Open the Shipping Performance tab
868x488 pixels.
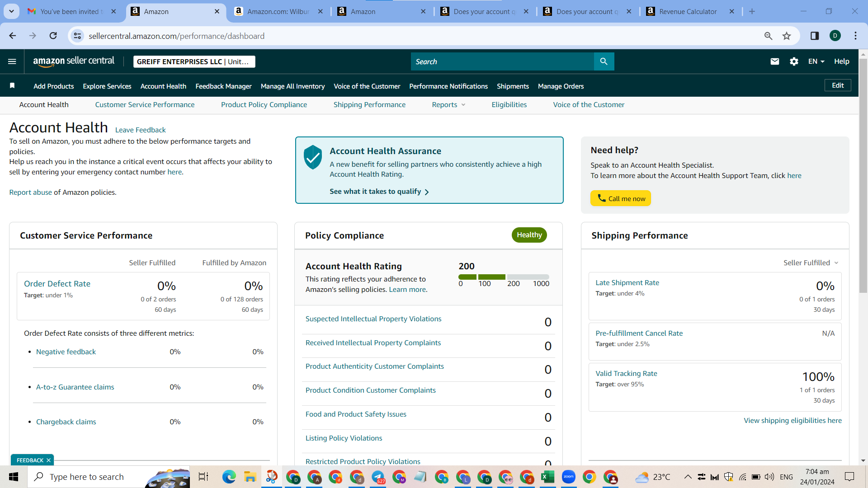369,105
